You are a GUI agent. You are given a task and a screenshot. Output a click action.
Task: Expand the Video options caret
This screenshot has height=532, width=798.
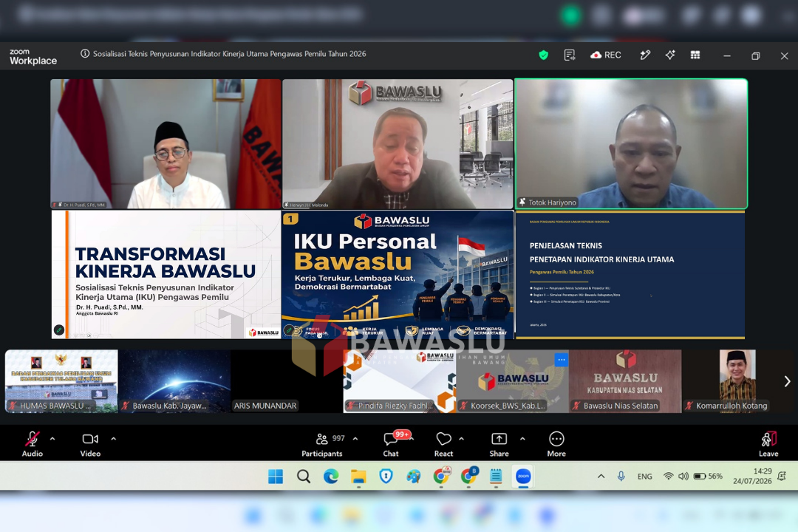[x=114, y=438]
